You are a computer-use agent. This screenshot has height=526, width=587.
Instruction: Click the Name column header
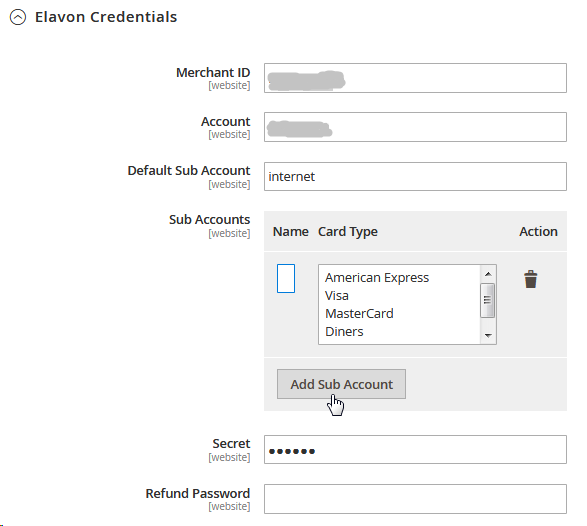pos(291,232)
